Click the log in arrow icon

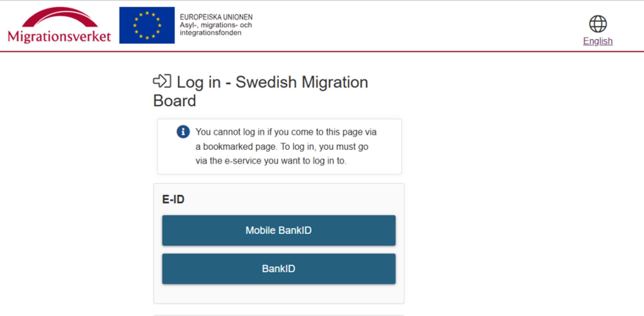(x=162, y=81)
